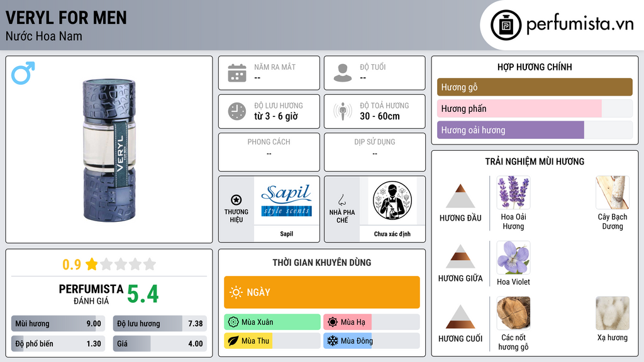Click the snowflake icon for Mùa Đông
The height and width of the screenshot is (362, 644).
333,341
